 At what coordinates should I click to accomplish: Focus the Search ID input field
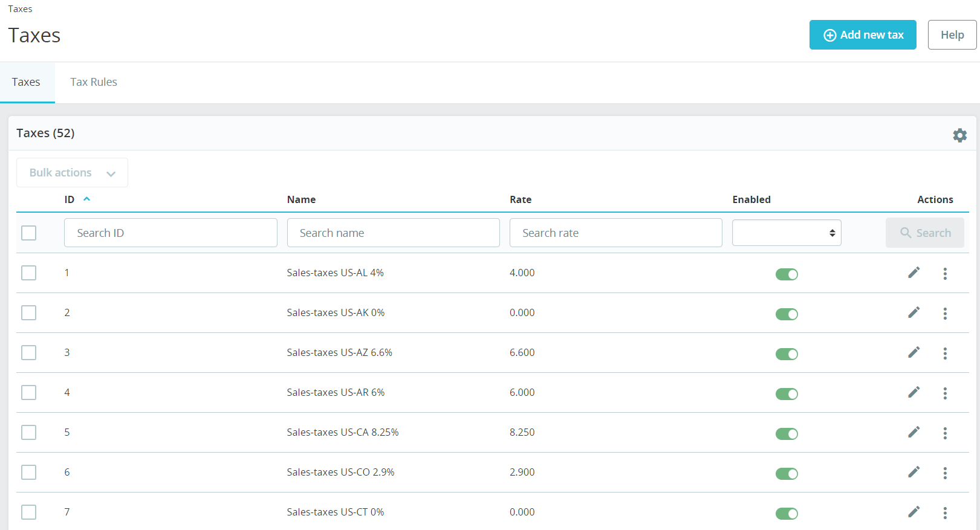click(x=170, y=233)
